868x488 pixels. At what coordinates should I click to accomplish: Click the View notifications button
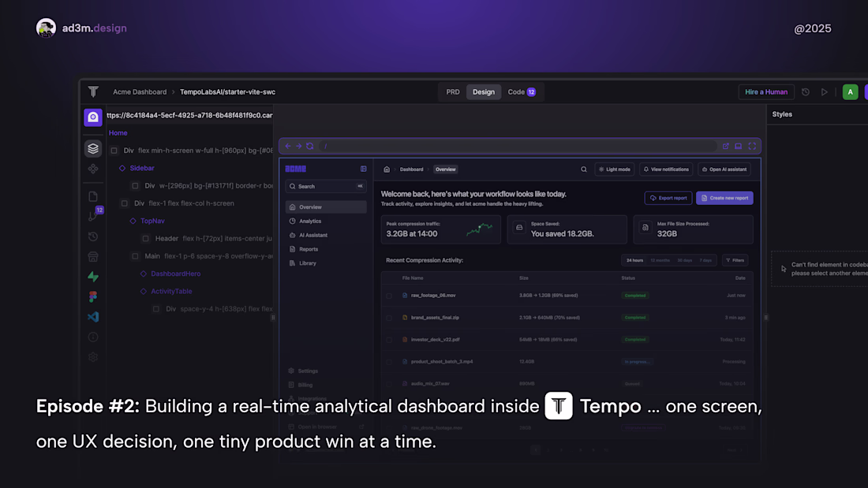tap(666, 169)
